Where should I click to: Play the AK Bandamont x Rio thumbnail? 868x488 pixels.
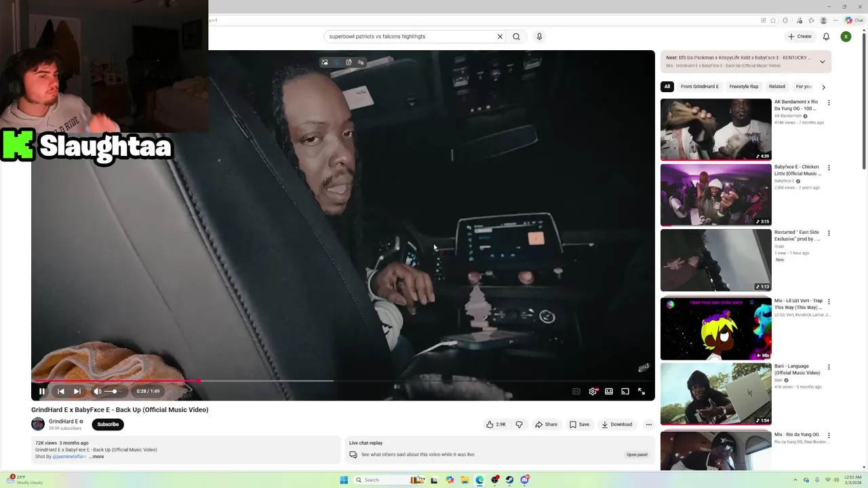716,129
